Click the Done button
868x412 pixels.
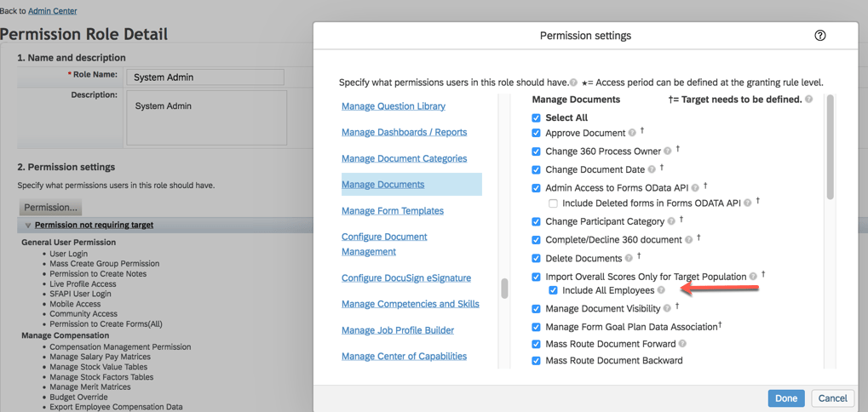[x=785, y=398]
